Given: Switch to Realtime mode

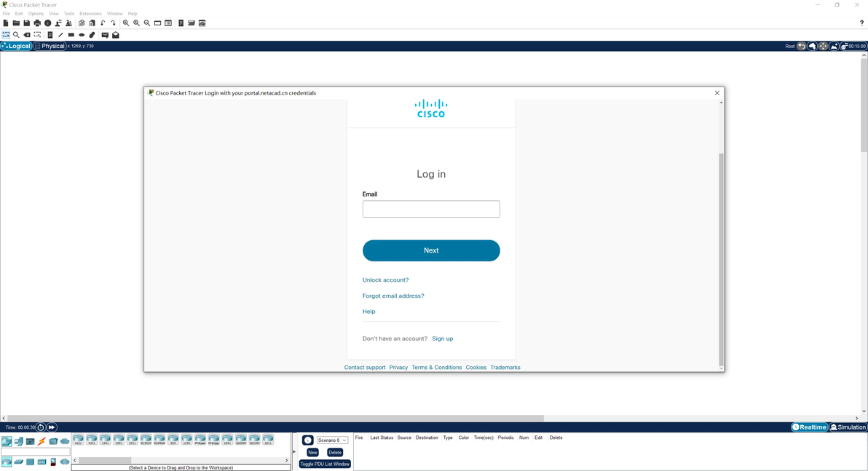Looking at the screenshot, I should 809,427.
